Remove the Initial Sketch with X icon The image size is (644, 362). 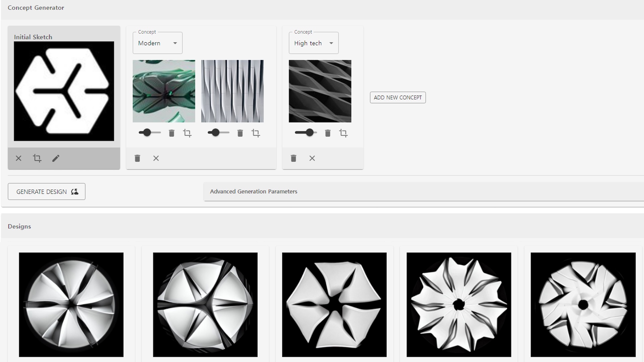[x=18, y=158]
